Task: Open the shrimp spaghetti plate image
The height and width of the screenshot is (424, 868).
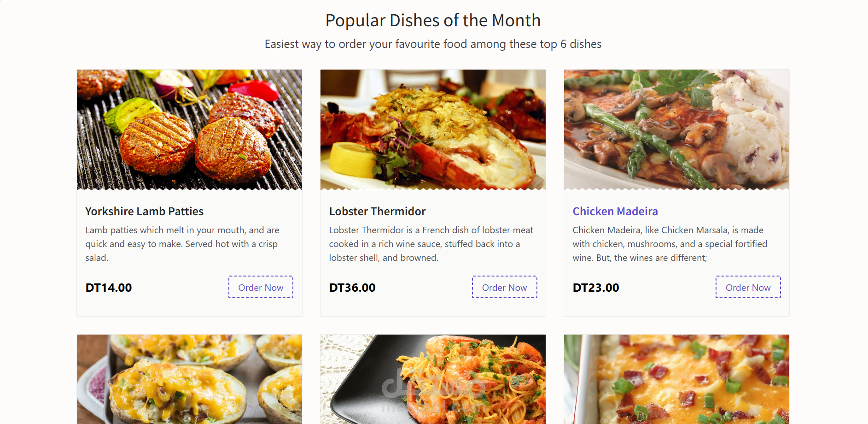Action: pos(433,379)
